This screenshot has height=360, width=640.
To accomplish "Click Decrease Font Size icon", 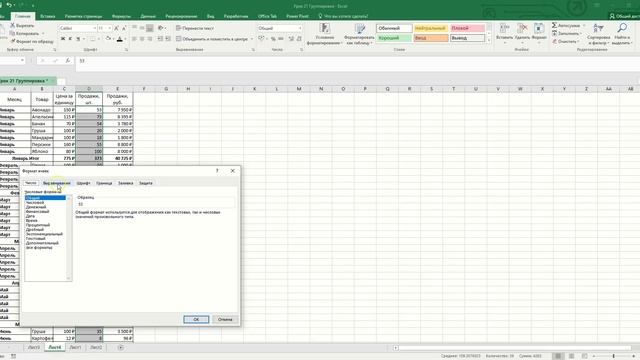I will pos(124,28).
